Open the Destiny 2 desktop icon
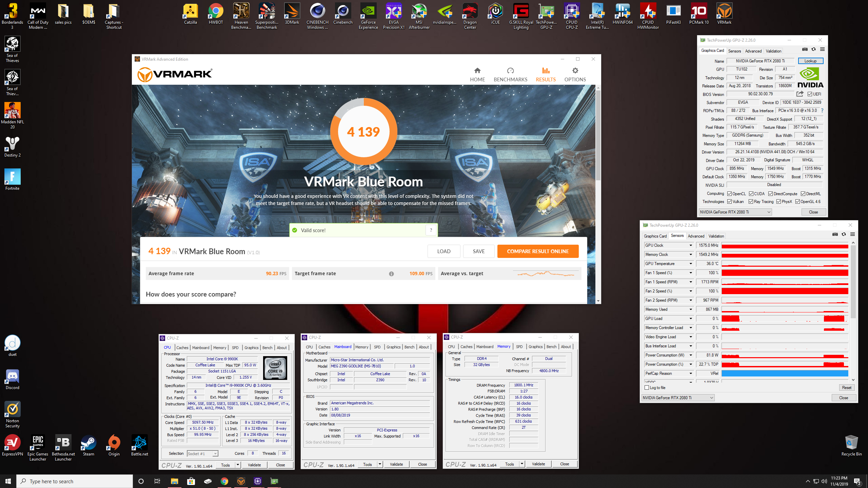This screenshot has width=868, height=488. click(x=13, y=147)
